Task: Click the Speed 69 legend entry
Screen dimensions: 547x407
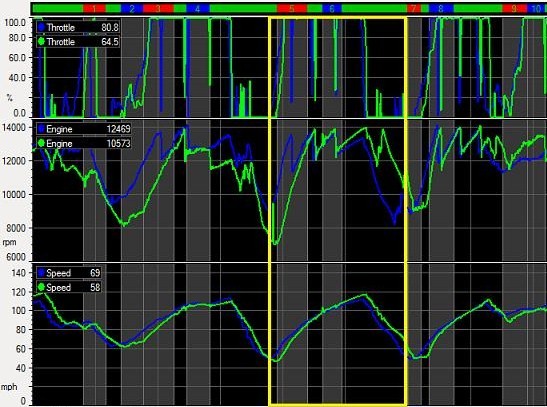Action: (69, 273)
